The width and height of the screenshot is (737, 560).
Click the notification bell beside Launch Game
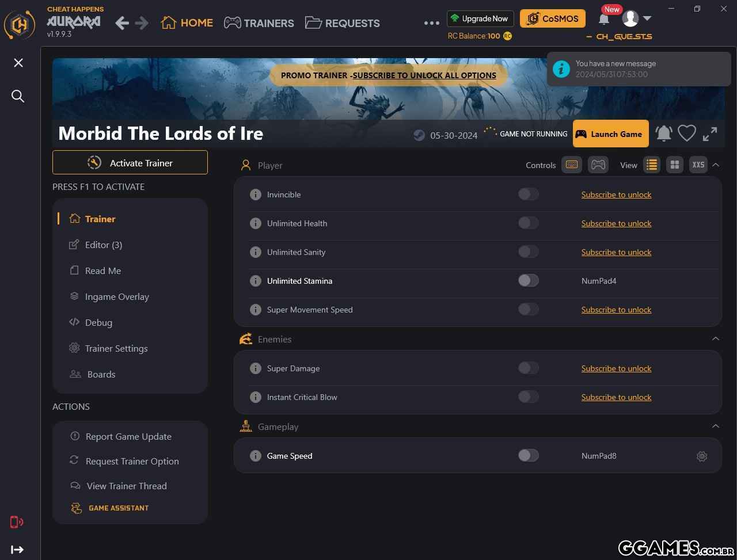tap(663, 134)
